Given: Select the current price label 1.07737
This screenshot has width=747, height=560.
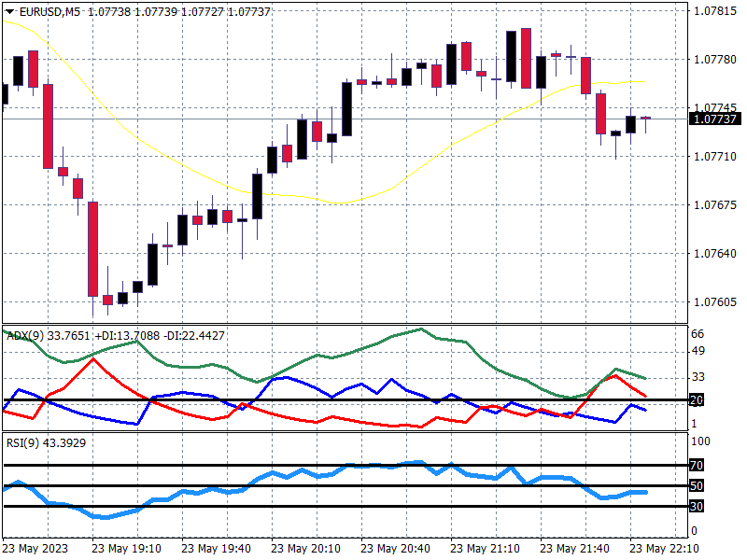Looking at the screenshot, I should (713, 119).
